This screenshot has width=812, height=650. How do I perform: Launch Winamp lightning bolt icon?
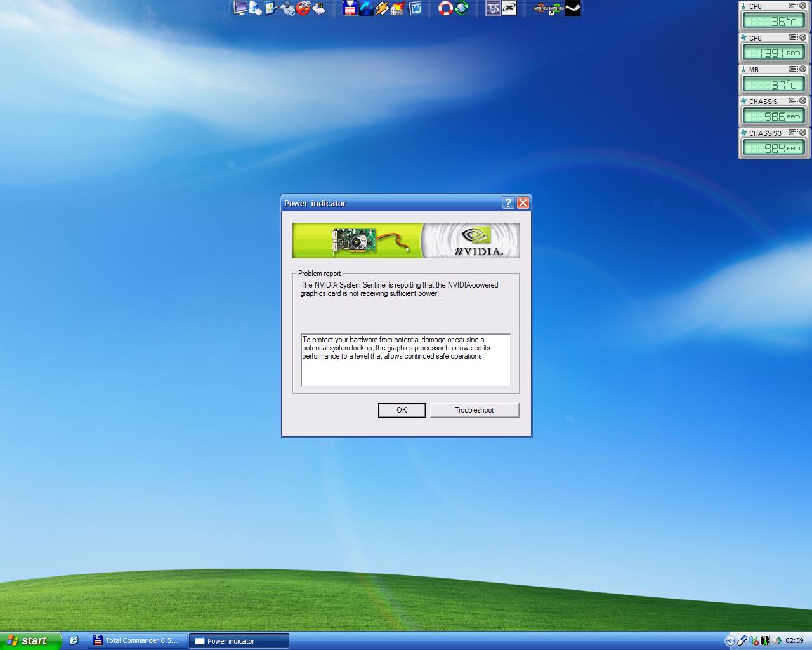(382, 8)
